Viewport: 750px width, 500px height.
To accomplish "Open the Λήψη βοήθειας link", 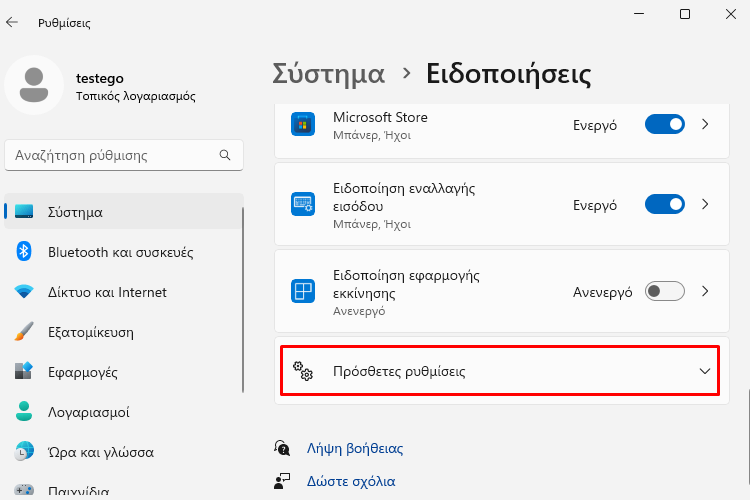I will coord(355,448).
